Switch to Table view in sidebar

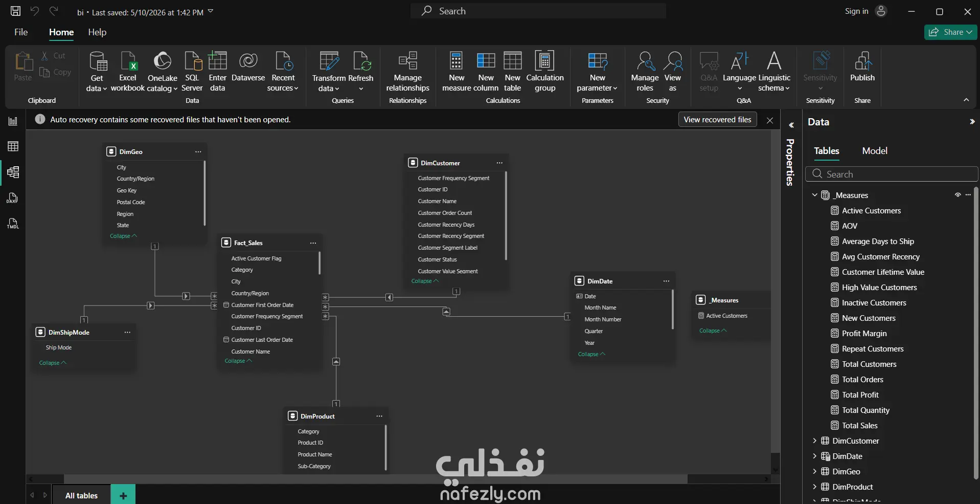point(13,146)
